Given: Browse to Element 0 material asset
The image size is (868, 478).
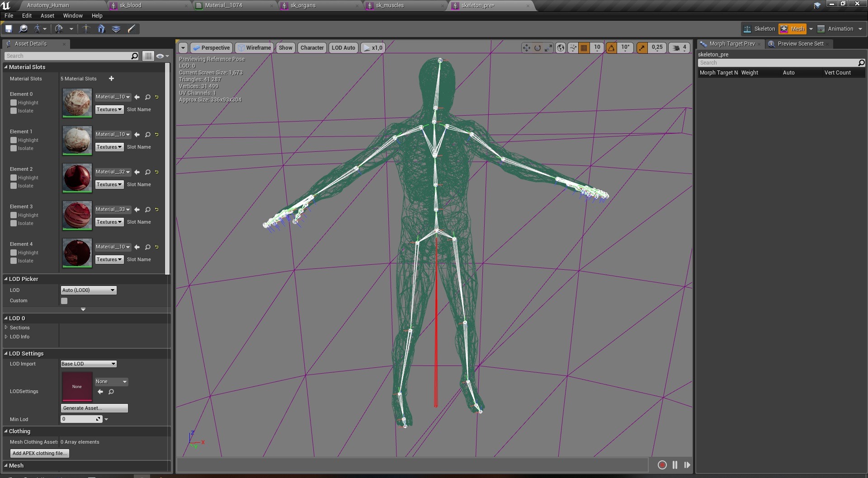Looking at the screenshot, I should click(148, 97).
